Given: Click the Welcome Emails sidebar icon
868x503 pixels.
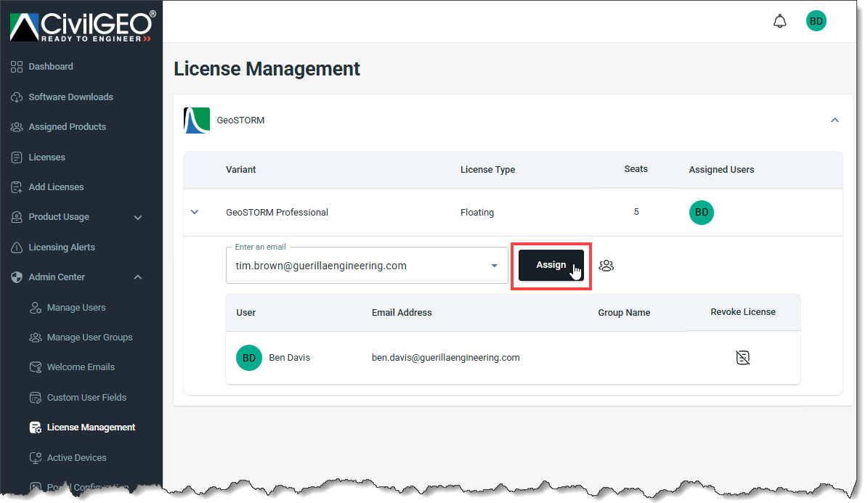Looking at the screenshot, I should pyautogui.click(x=35, y=367).
